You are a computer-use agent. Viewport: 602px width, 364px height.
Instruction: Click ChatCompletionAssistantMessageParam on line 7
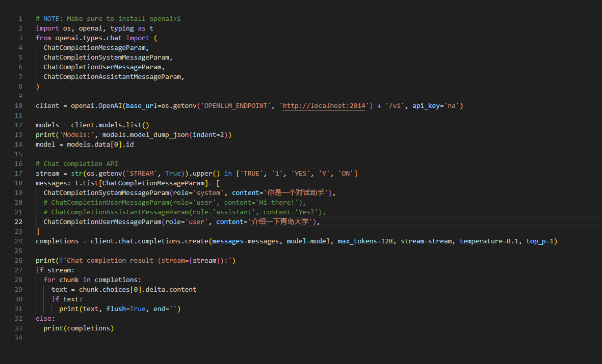pos(112,77)
